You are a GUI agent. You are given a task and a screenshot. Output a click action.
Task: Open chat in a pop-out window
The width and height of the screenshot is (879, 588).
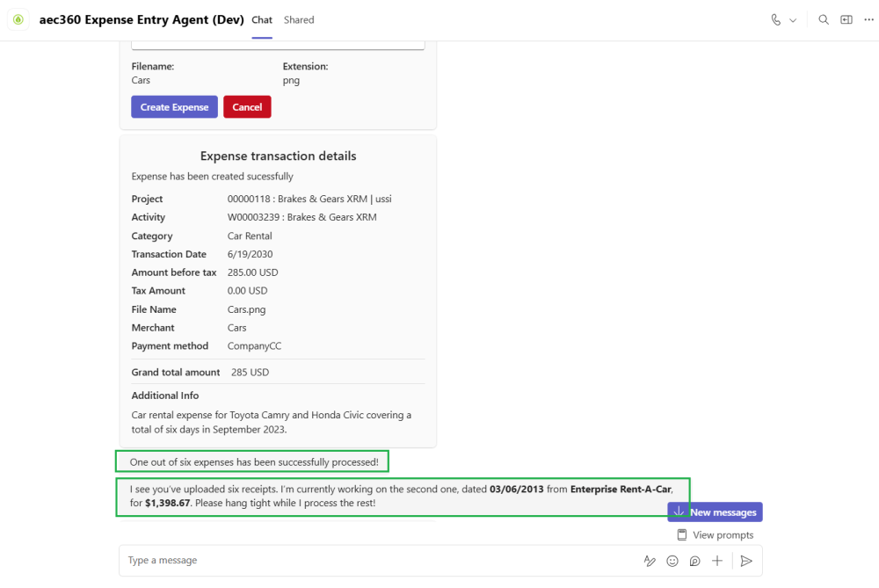pyautogui.click(x=846, y=19)
